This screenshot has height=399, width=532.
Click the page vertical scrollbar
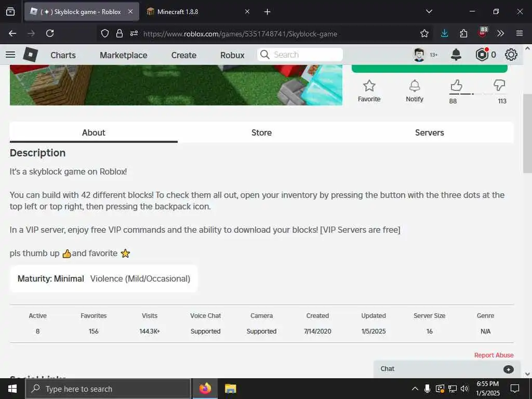point(527,134)
